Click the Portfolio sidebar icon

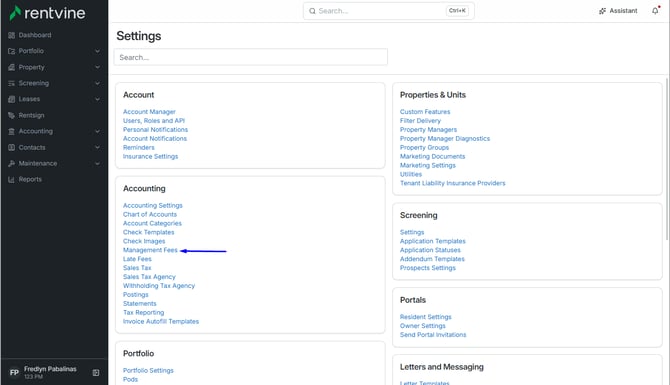coord(12,51)
